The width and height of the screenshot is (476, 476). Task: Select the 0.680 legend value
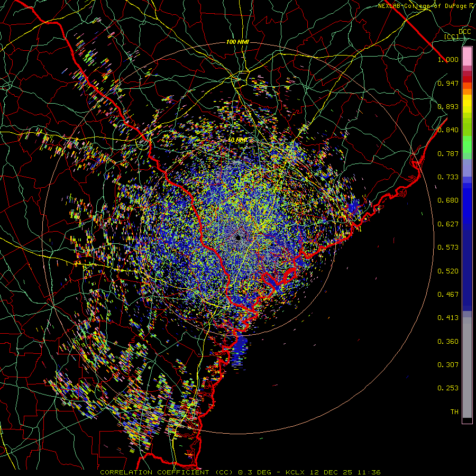click(448, 200)
